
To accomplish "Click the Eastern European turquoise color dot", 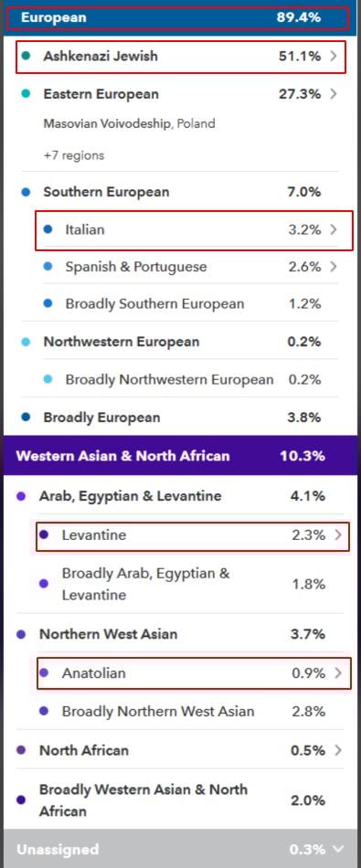I will point(26,94).
